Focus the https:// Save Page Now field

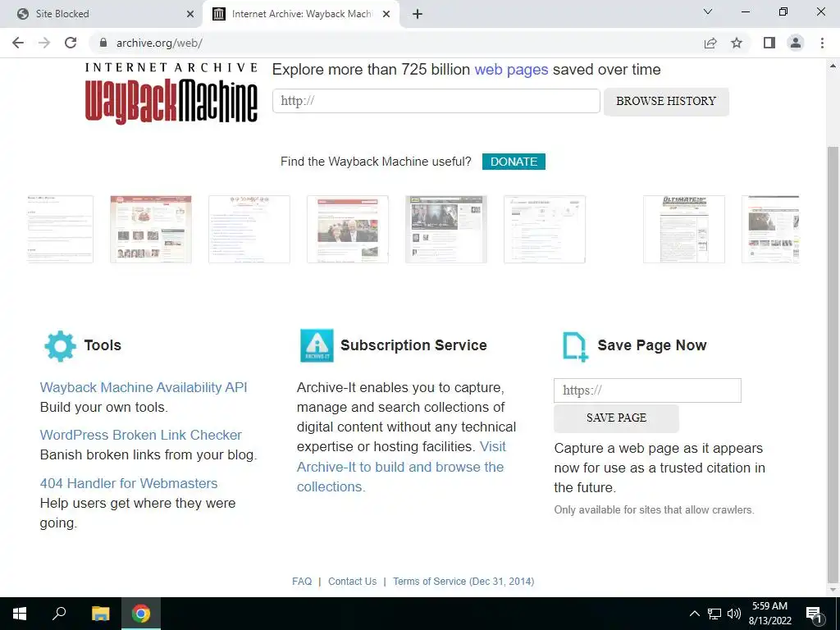647,390
